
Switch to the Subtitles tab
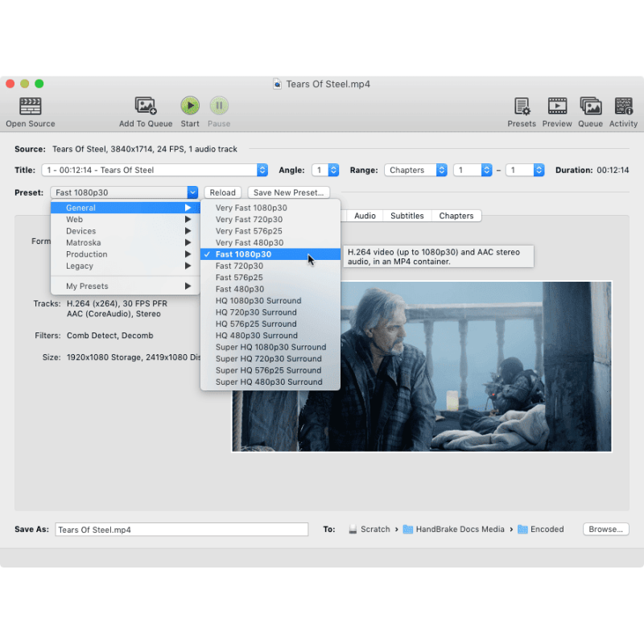(407, 216)
